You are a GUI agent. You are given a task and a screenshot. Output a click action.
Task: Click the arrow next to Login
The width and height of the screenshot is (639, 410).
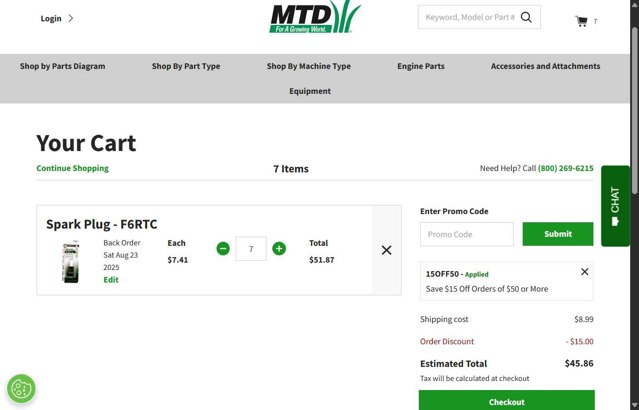pos(71,18)
